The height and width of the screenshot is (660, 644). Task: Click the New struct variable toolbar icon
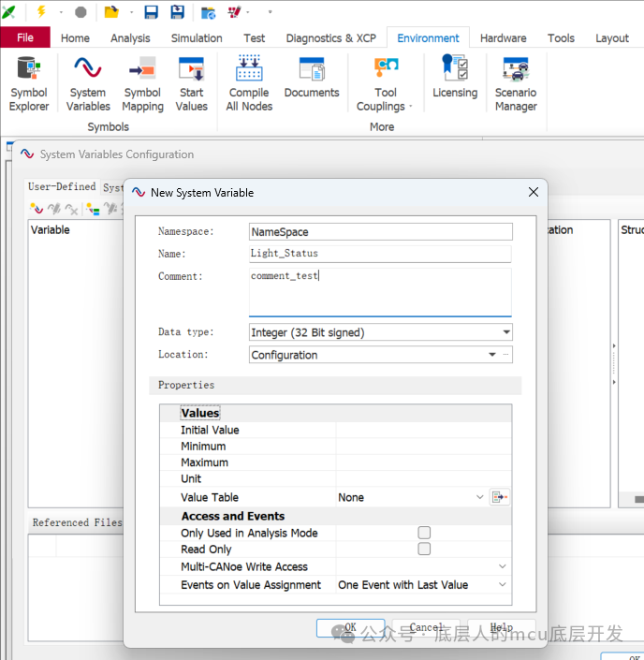point(93,209)
